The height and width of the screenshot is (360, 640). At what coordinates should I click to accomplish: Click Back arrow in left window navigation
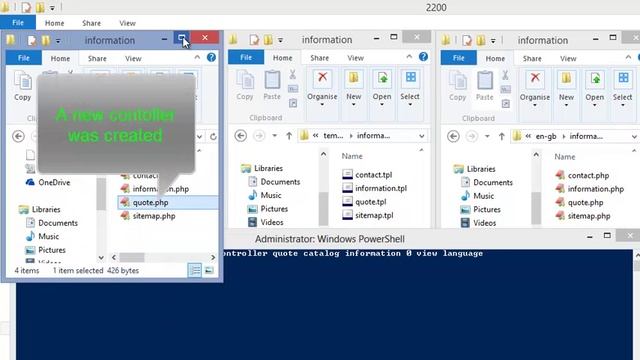click(18, 136)
